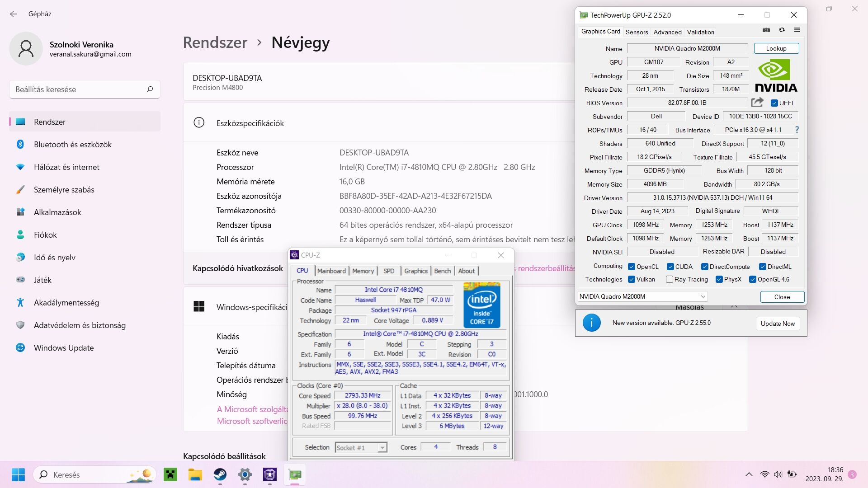Open Személyre szabás settings

[x=85, y=190]
